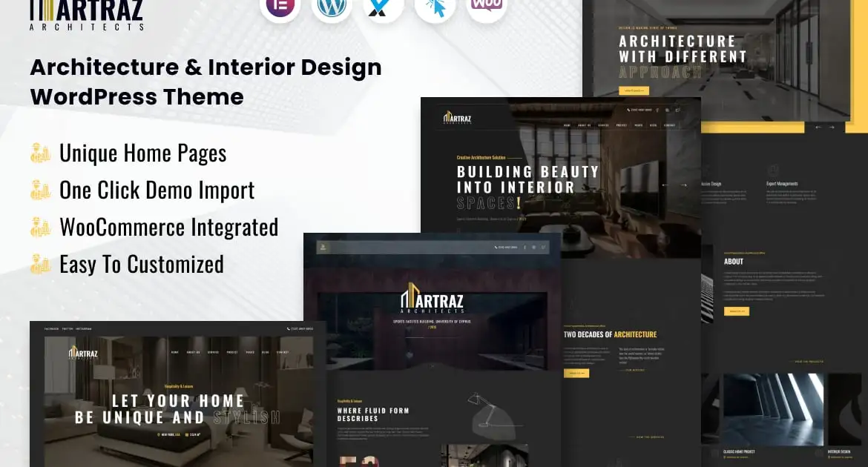Click the left arrow below the Architecture hero
This screenshot has width=868, height=467.
818,127
